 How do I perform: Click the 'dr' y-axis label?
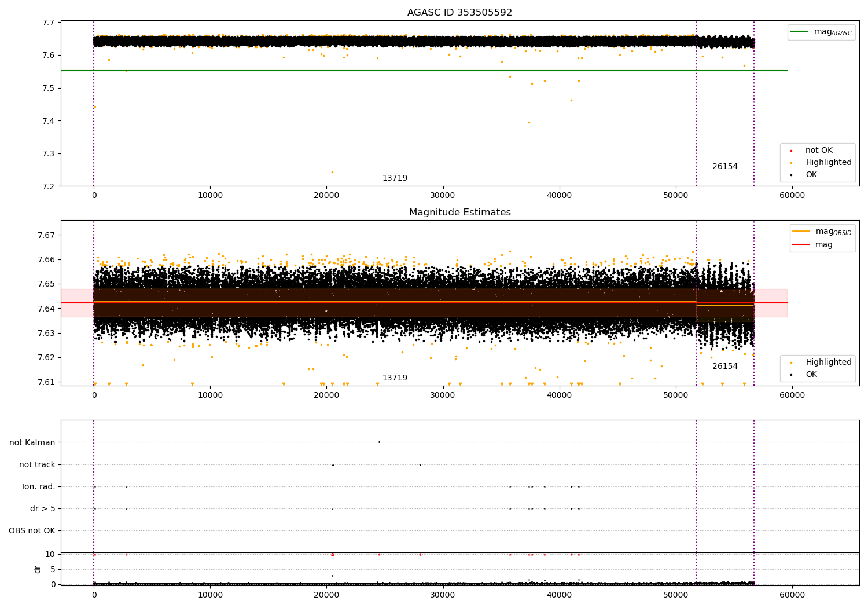click(38, 569)
